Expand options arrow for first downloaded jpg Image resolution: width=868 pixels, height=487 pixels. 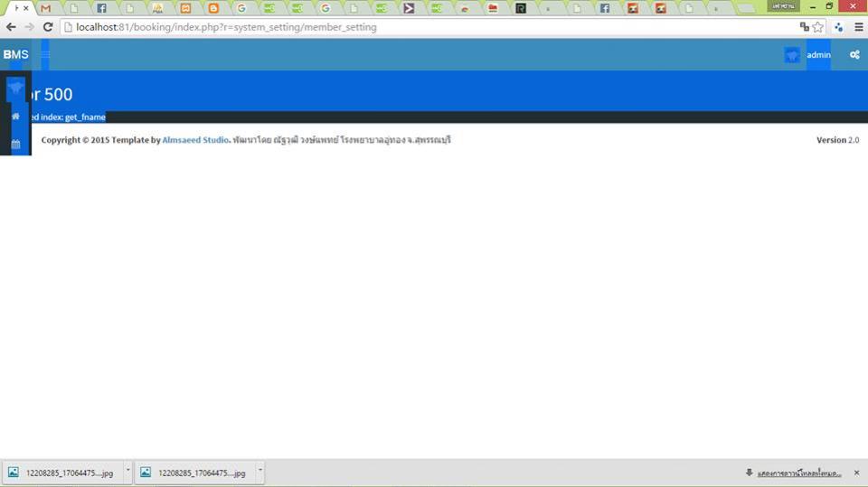click(127, 471)
